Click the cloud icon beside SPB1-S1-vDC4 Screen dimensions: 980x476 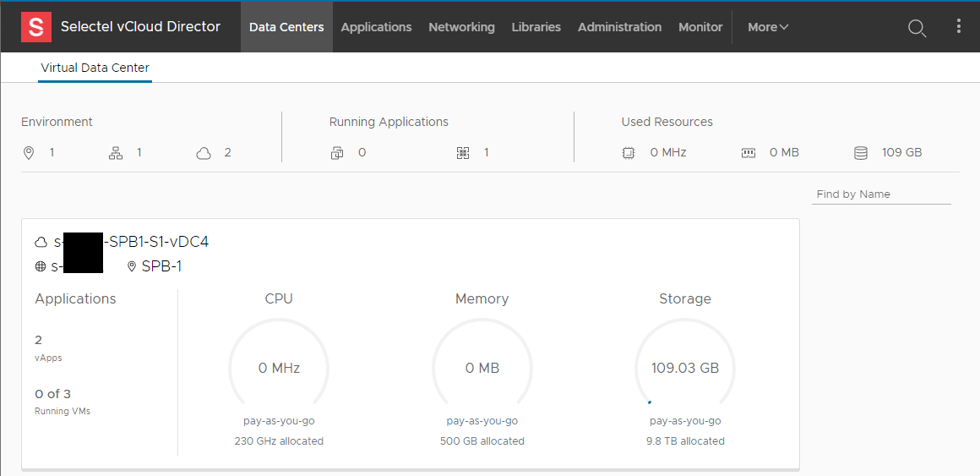click(x=41, y=242)
